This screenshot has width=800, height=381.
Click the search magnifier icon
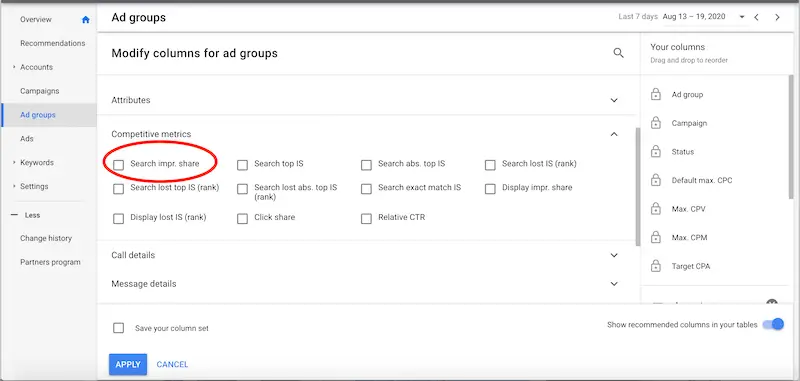[x=618, y=53]
